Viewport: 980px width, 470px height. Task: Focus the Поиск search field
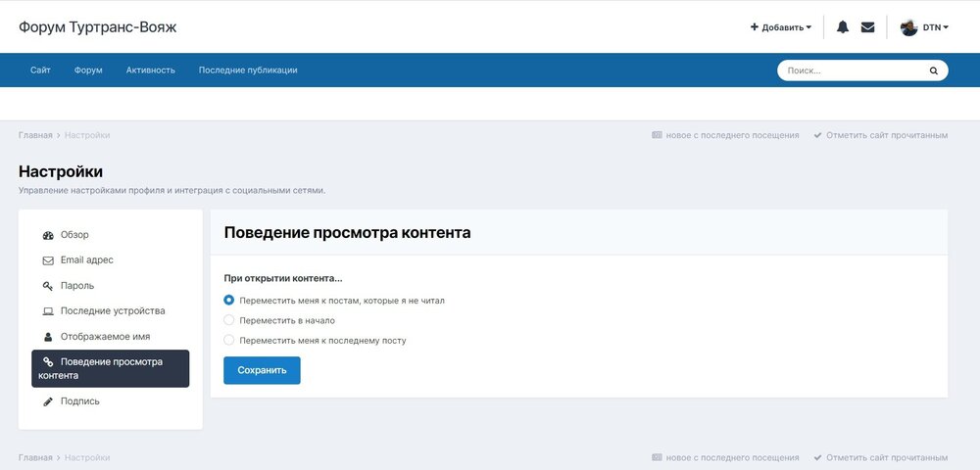click(854, 70)
